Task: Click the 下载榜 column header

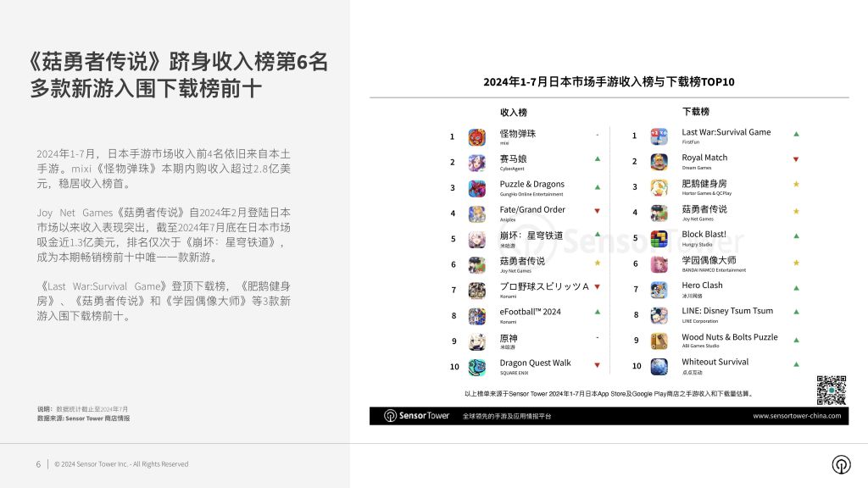Action: [x=696, y=112]
